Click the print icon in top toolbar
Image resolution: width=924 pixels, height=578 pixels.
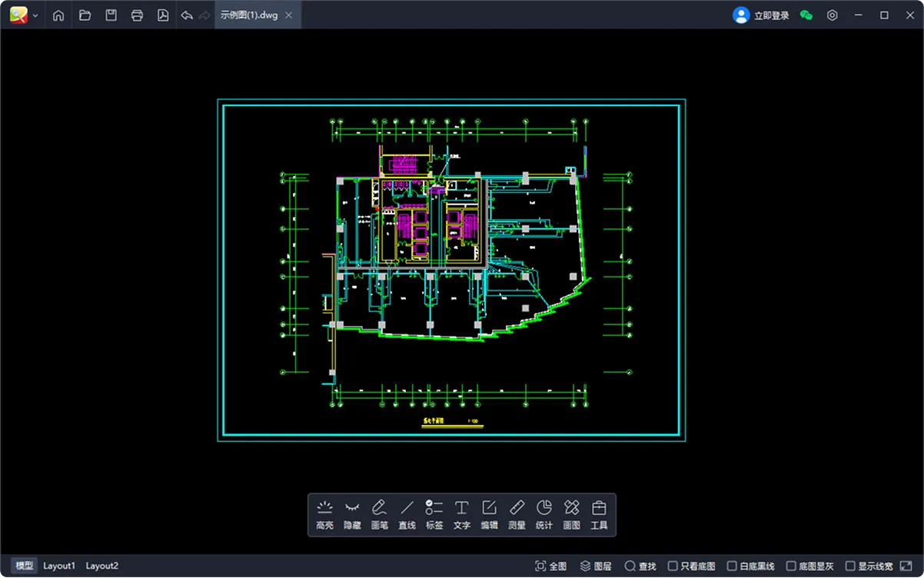tap(137, 15)
